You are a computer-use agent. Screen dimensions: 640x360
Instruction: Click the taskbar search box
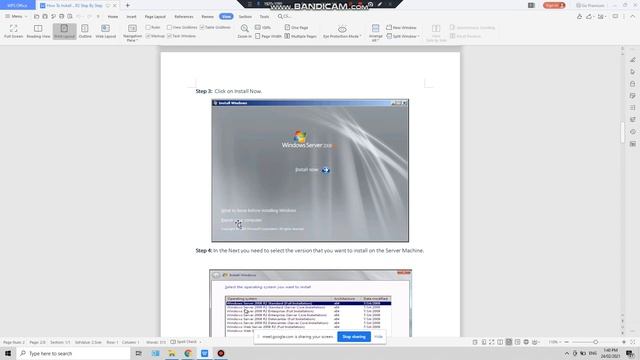73,353
